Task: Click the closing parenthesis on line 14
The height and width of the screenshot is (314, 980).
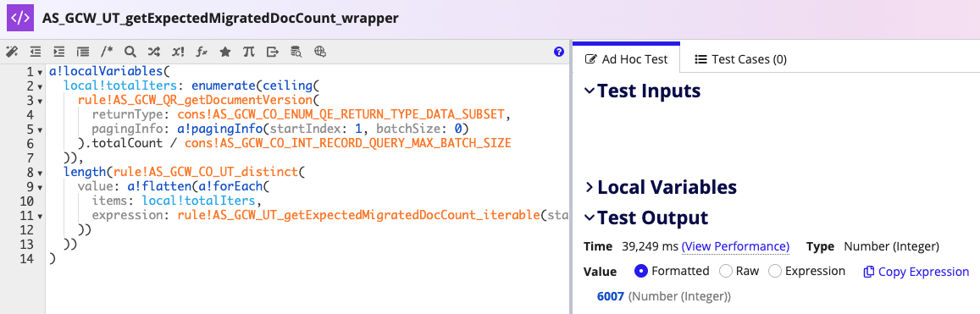Action: tap(53, 257)
